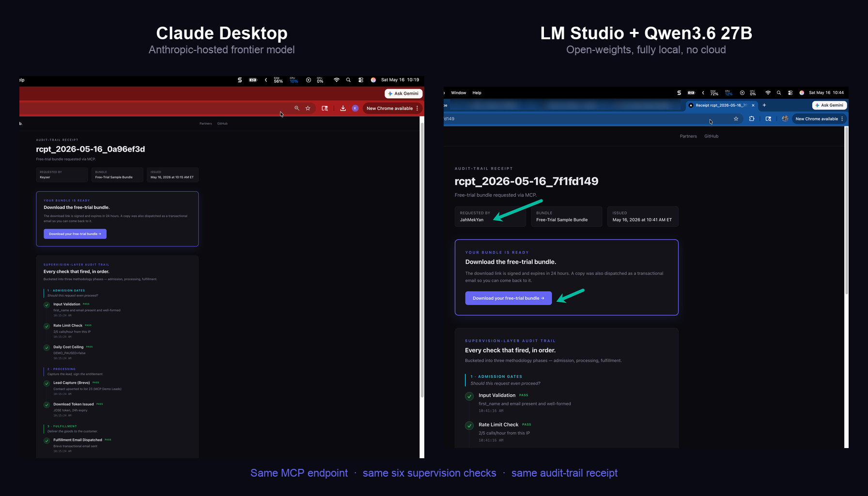This screenshot has height=496, width=868.
Task: Open Control Center in the 10:19 menu bar
Action: (361, 80)
